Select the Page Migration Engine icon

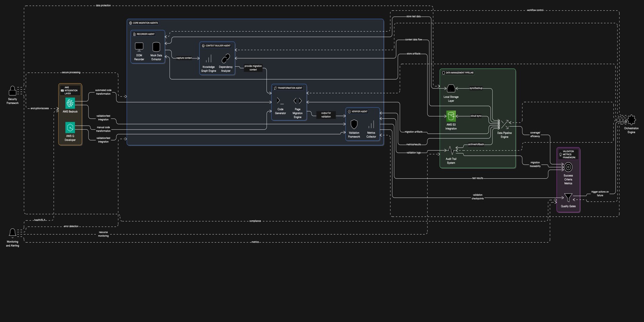[x=297, y=101]
